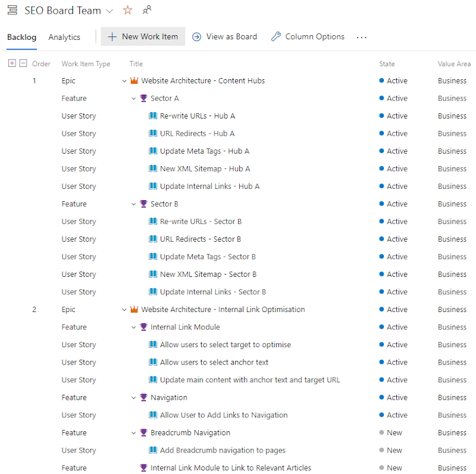Click the crown icon of Content Hubs epic
The height and width of the screenshot is (474, 476).
click(x=134, y=81)
